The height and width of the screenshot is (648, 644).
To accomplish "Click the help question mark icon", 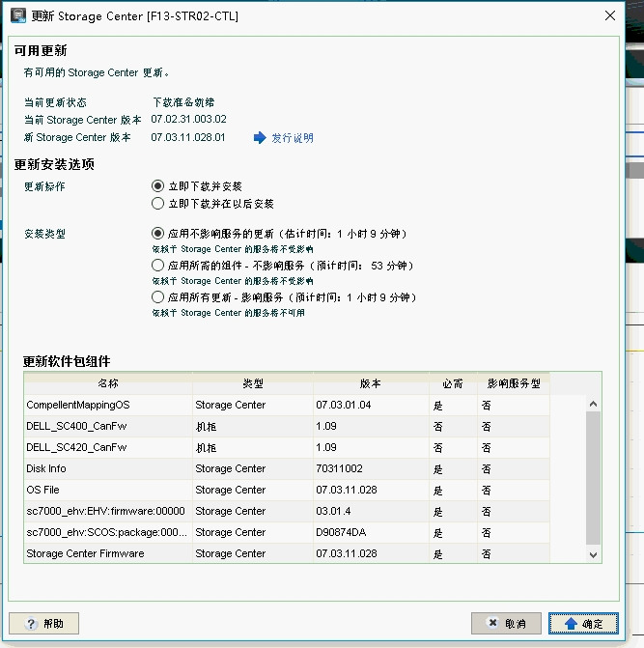I will click(31, 624).
